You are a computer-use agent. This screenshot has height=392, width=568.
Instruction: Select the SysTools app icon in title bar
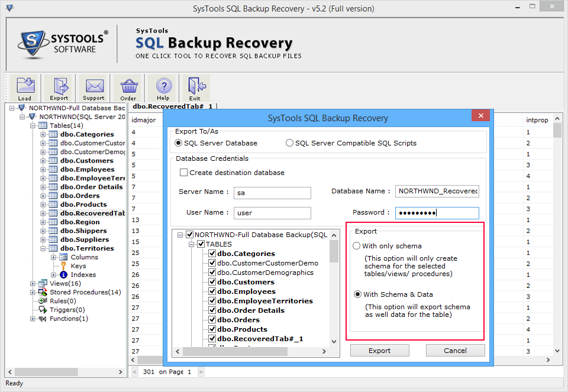click(x=9, y=8)
